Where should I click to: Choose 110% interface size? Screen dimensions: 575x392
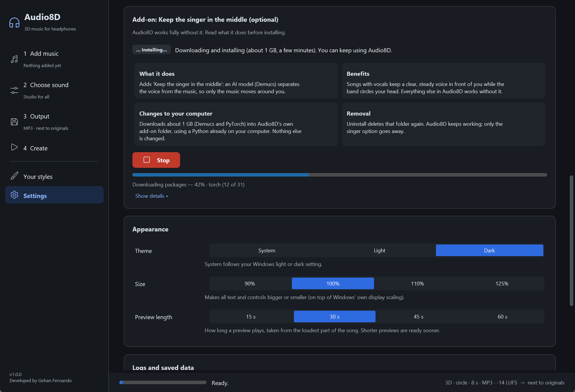[x=417, y=283]
